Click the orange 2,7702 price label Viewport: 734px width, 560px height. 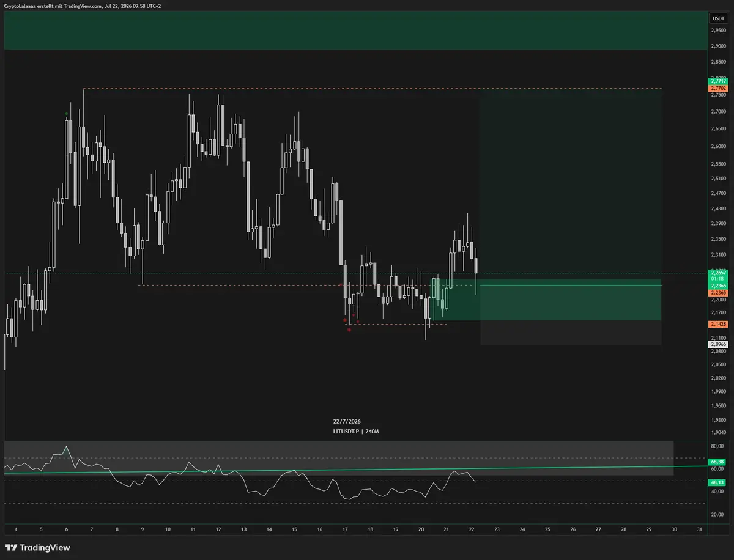click(718, 88)
